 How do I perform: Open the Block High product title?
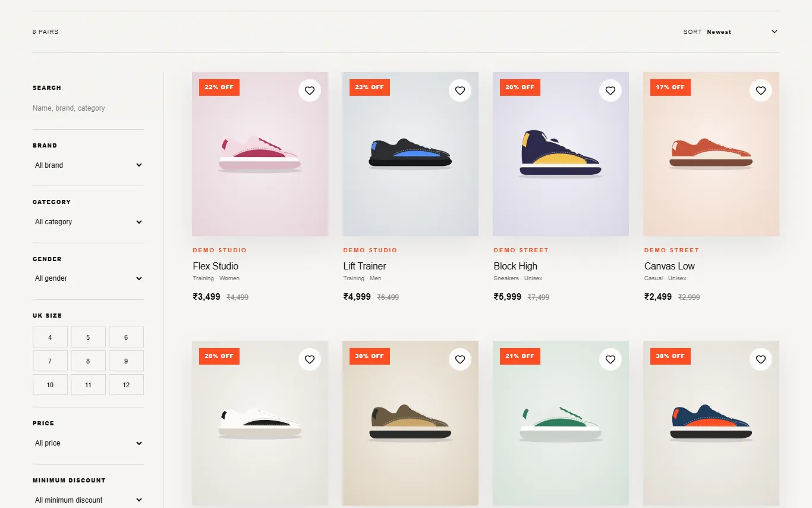(x=515, y=266)
